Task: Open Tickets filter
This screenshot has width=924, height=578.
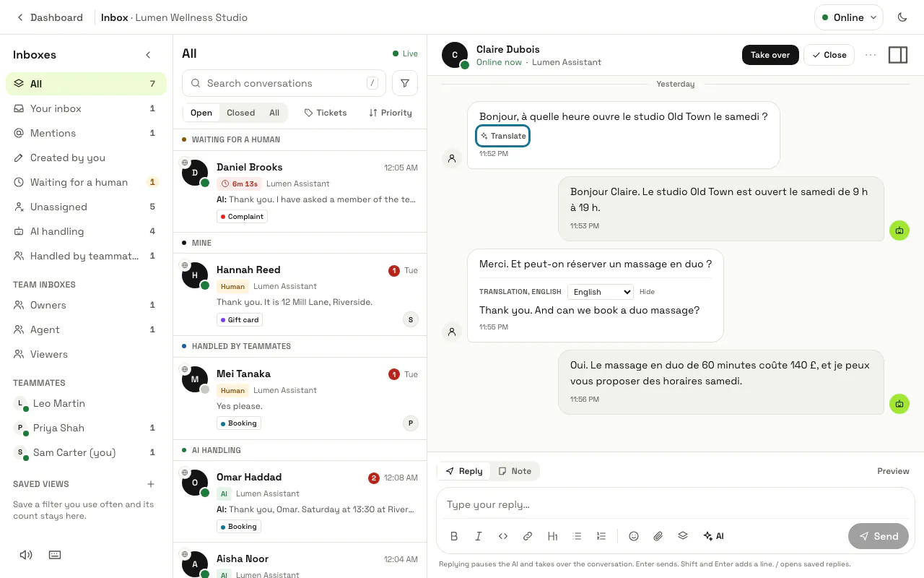Action: [326, 113]
